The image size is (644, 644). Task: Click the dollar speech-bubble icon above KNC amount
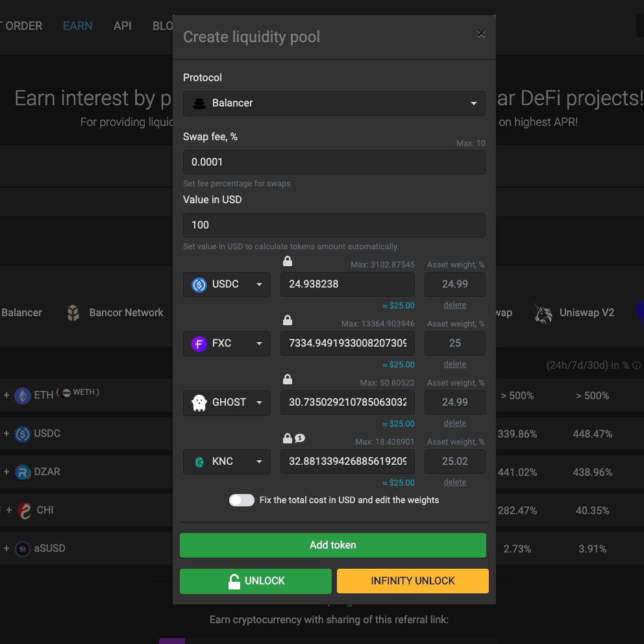point(300,439)
